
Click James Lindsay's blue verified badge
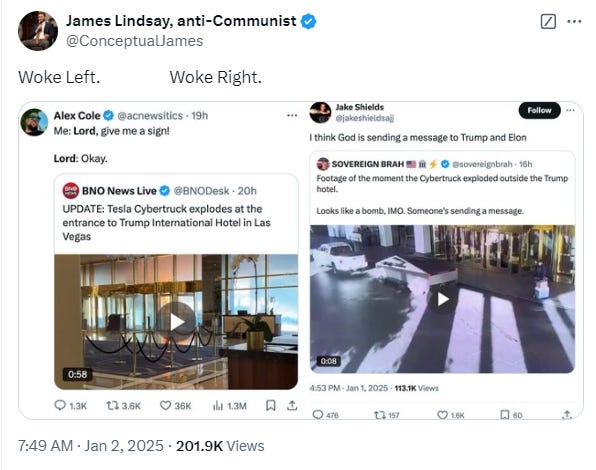click(x=308, y=21)
